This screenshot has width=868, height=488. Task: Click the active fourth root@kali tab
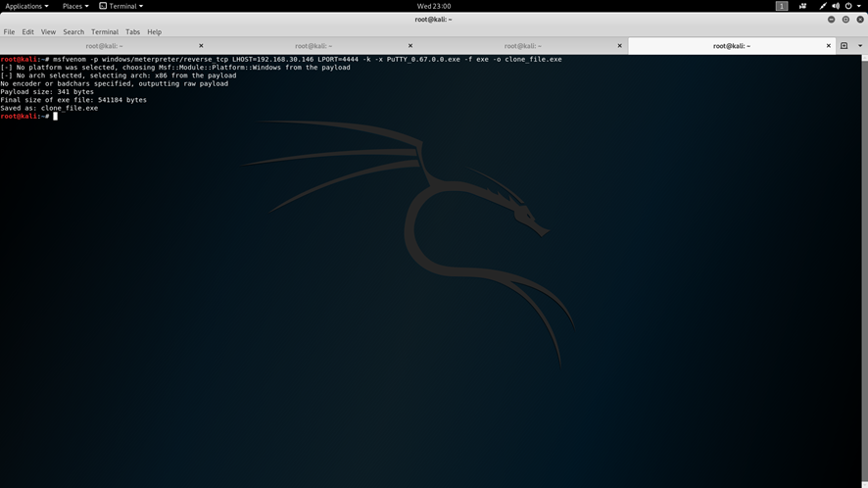coord(731,46)
